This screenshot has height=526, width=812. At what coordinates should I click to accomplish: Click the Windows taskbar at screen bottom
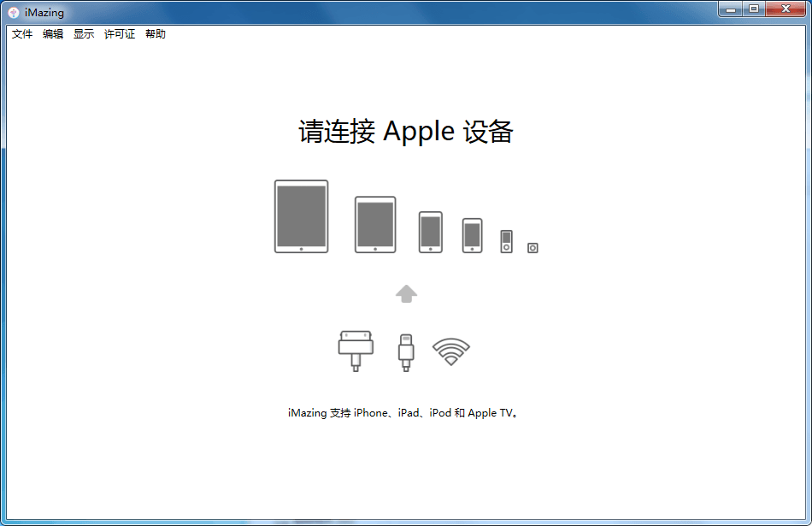406,522
